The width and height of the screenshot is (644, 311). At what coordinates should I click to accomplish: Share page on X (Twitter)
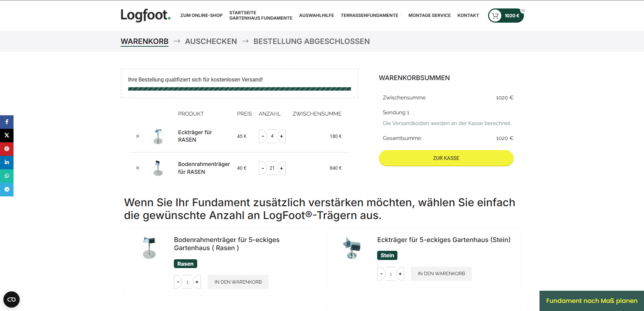(x=7, y=136)
